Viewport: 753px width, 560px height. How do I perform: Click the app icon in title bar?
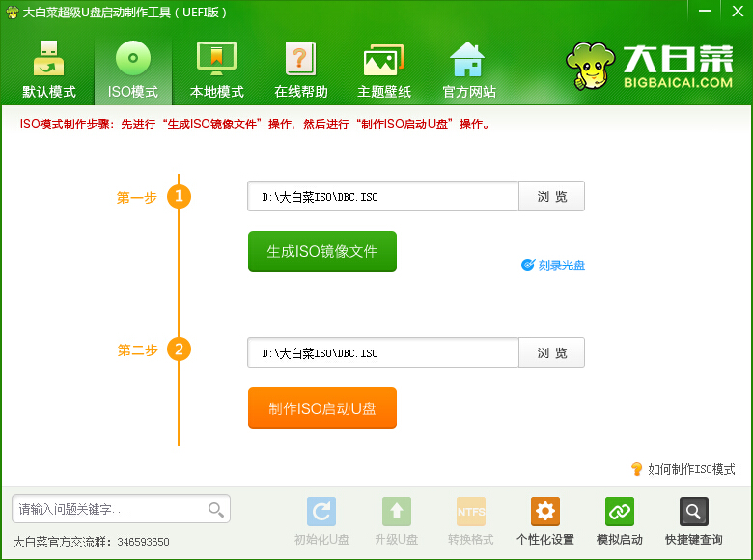(12, 12)
